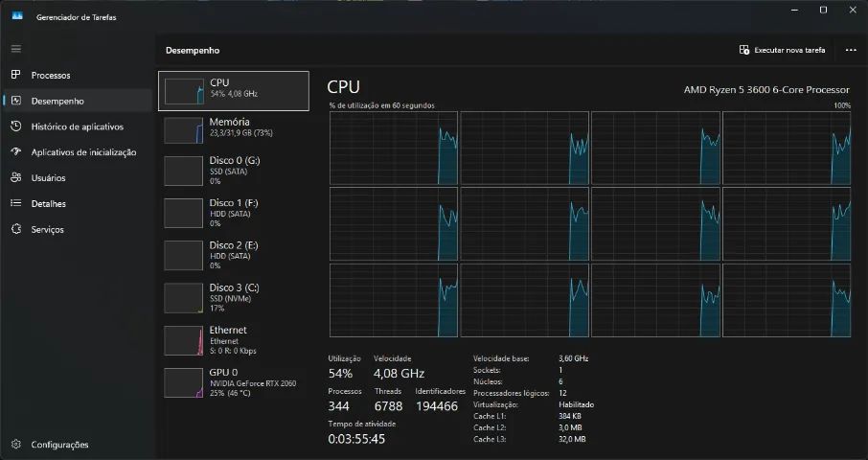Minimize the Gerenciador de Tarefas window
The image size is (868, 460).
pos(795,10)
